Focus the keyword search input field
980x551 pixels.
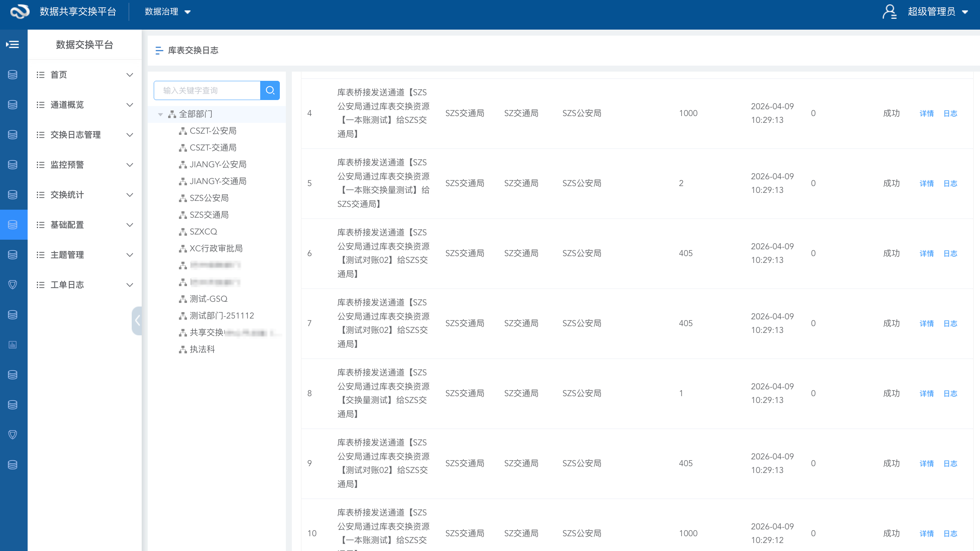point(207,90)
